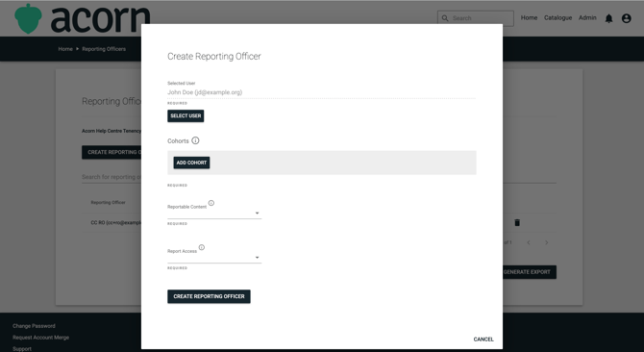644x352 pixels.
Task: Open the Request Account Merge footer link
Action: (x=40, y=338)
